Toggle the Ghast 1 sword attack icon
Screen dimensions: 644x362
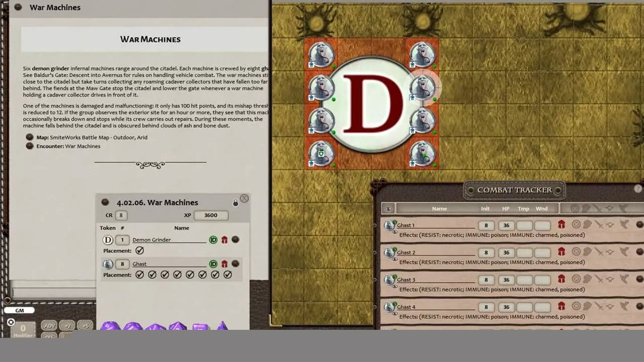coord(599,224)
